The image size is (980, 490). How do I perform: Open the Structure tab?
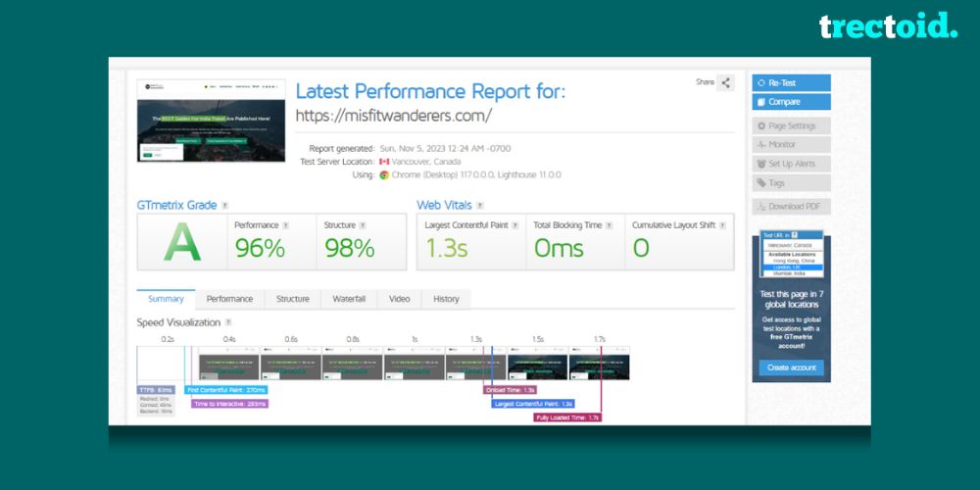pos(292,299)
